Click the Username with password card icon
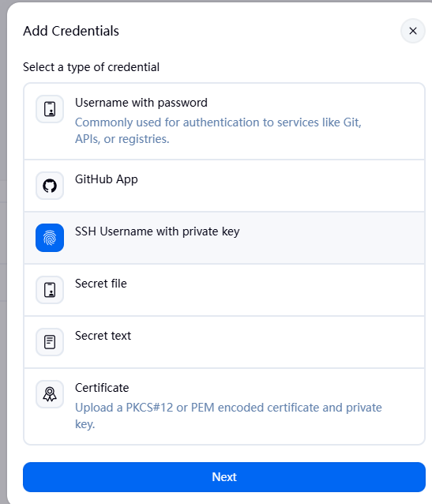The image size is (432, 504). pyautogui.click(x=50, y=109)
